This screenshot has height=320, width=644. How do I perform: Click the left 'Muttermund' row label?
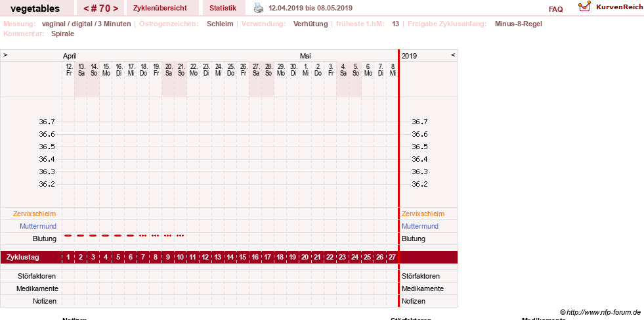point(38,226)
